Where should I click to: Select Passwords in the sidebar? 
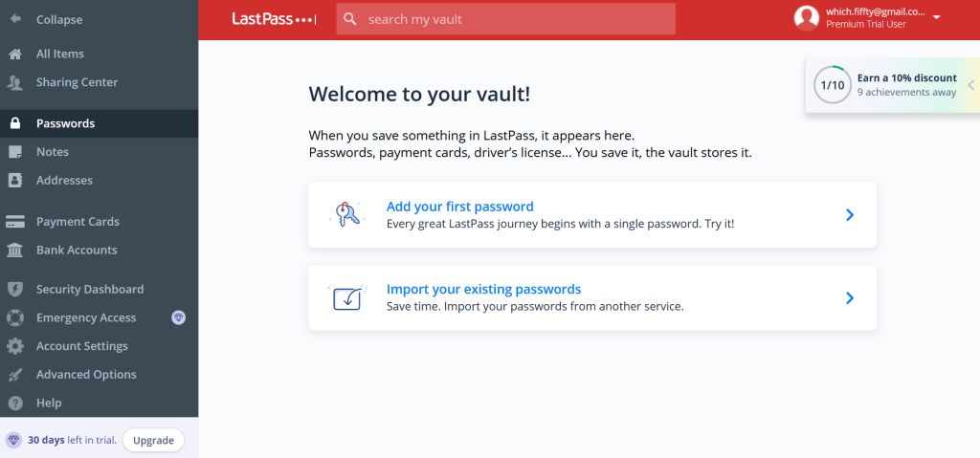(x=65, y=123)
